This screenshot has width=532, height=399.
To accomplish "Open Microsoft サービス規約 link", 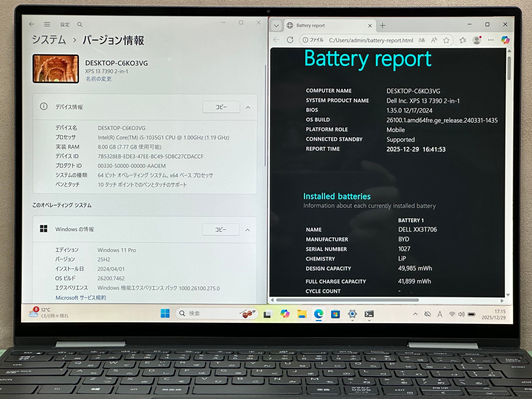I will click(x=81, y=298).
